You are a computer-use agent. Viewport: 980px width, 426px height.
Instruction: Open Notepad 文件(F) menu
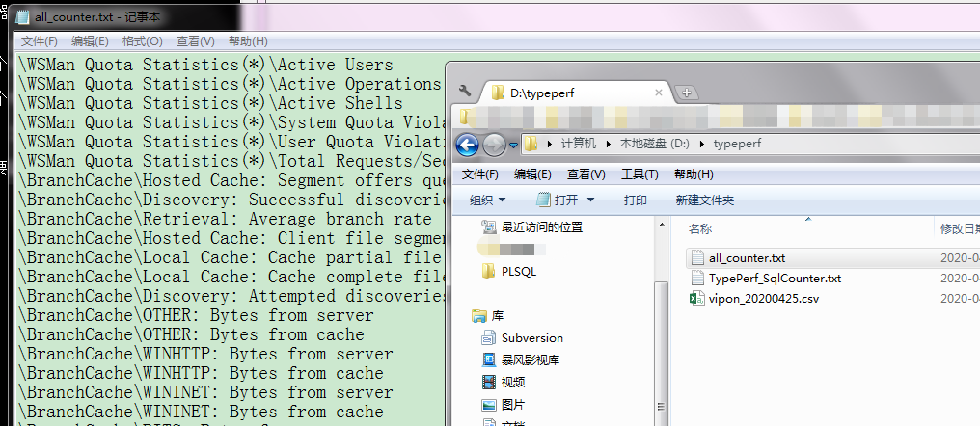(40, 41)
